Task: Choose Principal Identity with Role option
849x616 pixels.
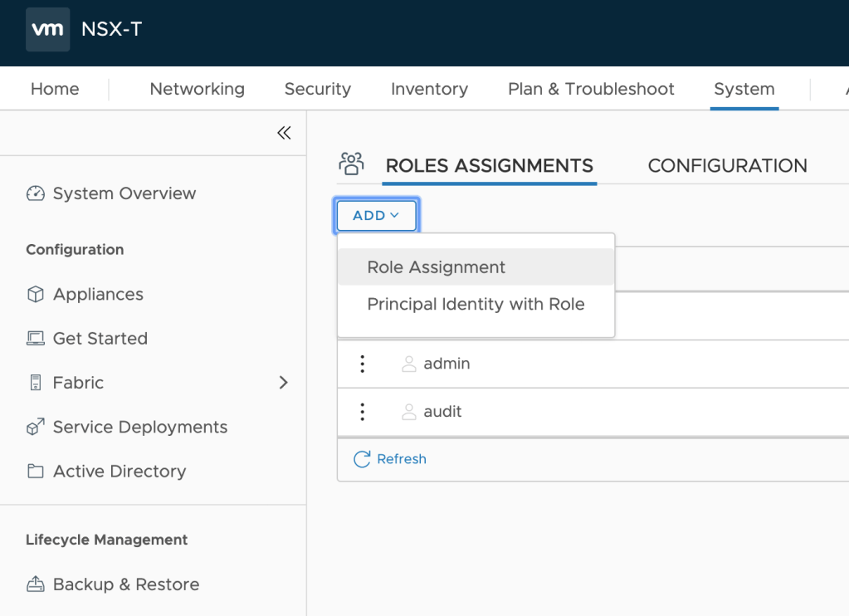Action: point(476,305)
